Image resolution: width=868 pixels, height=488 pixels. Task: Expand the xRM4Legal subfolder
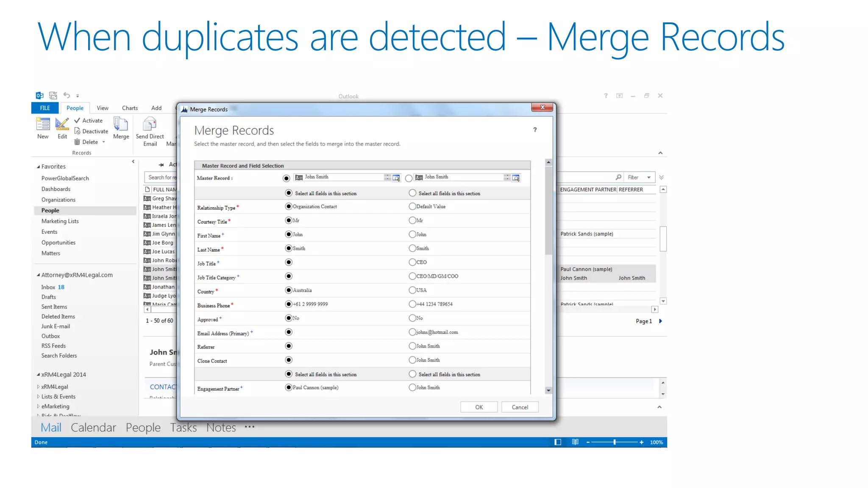pos(38,387)
